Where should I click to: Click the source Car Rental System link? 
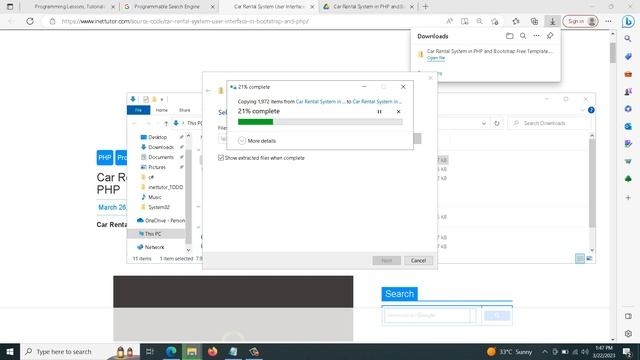click(x=320, y=102)
